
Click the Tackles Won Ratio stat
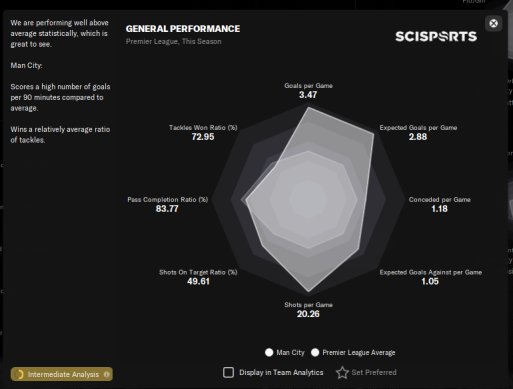point(203,132)
